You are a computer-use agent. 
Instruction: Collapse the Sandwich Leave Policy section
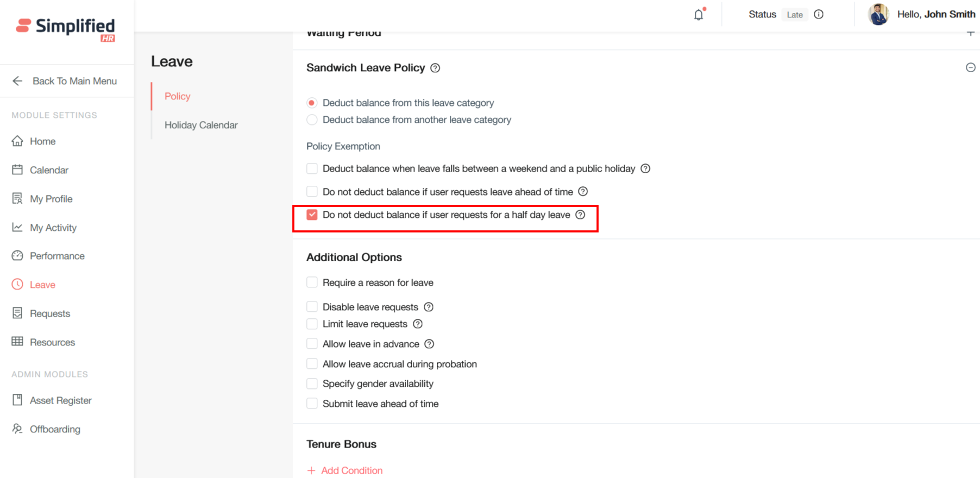(970, 68)
